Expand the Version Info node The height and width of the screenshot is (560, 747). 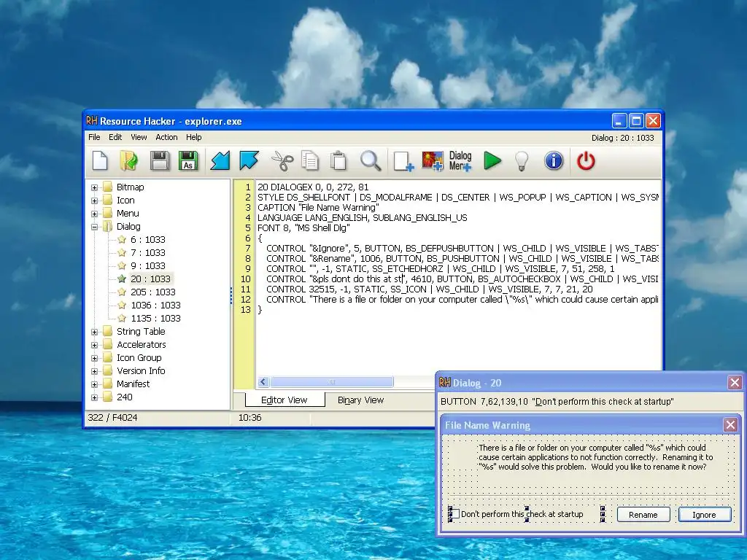pyautogui.click(x=94, y=371)
